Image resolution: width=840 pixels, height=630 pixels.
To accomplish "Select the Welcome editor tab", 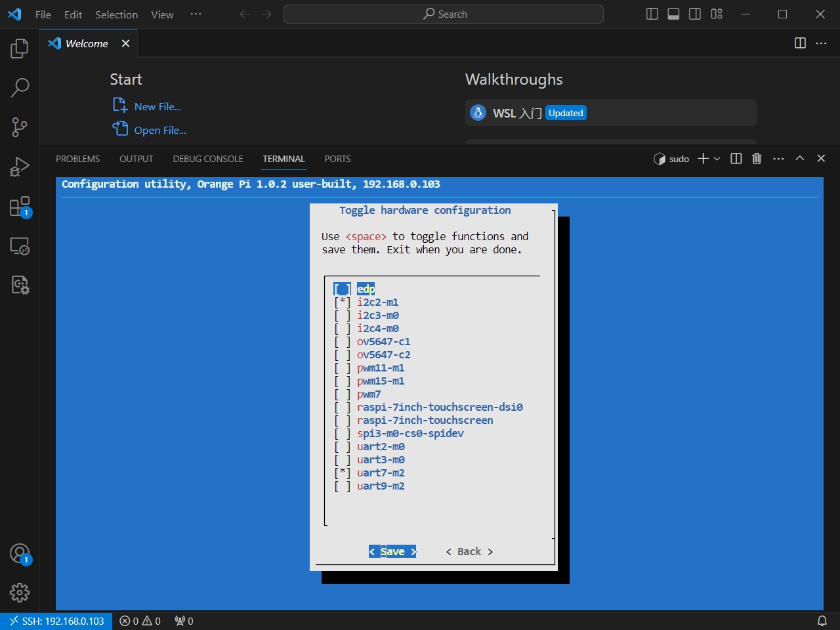I will [x=89, y=43].
